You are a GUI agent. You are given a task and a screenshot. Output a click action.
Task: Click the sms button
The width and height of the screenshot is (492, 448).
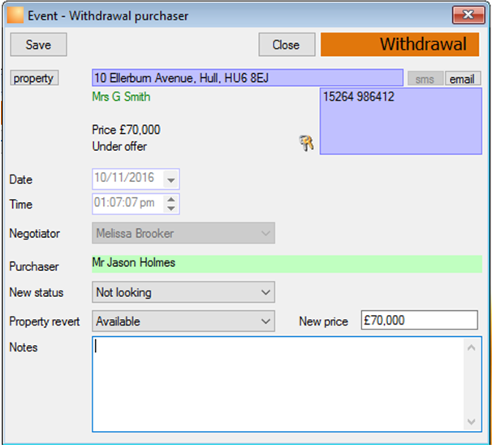[425, 79]
